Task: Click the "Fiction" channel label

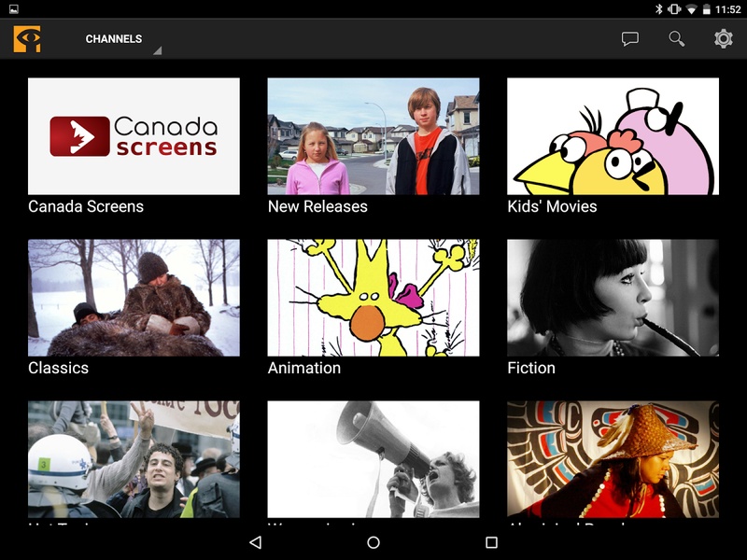Action: coord(531,368)
